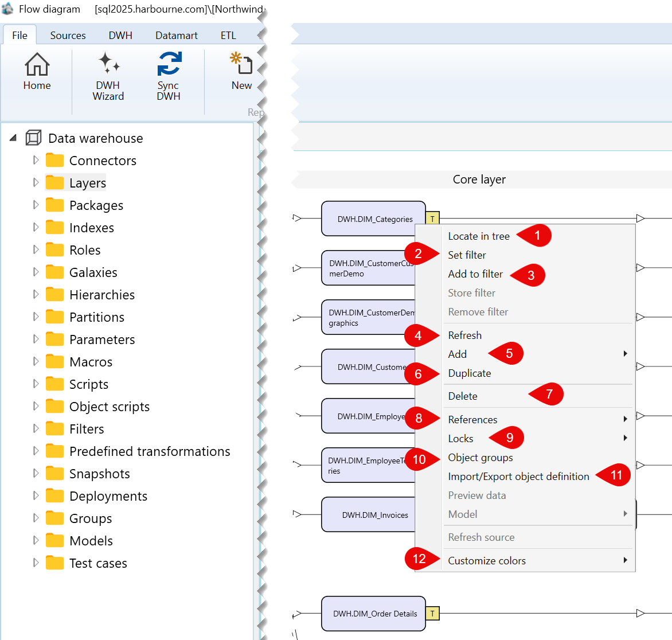Screen dimensions: 672x640
Task: Expand the Predefined transformations node
Action: [36, 451]
